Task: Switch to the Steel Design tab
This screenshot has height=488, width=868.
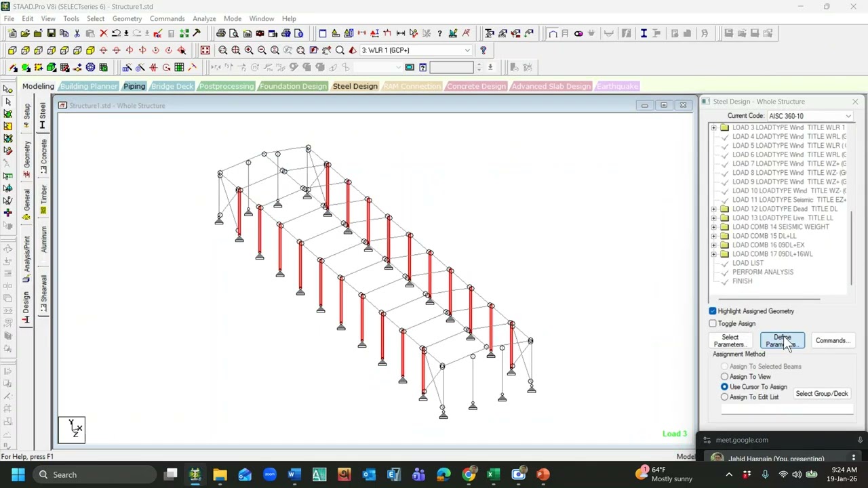Action: (355, 86)
